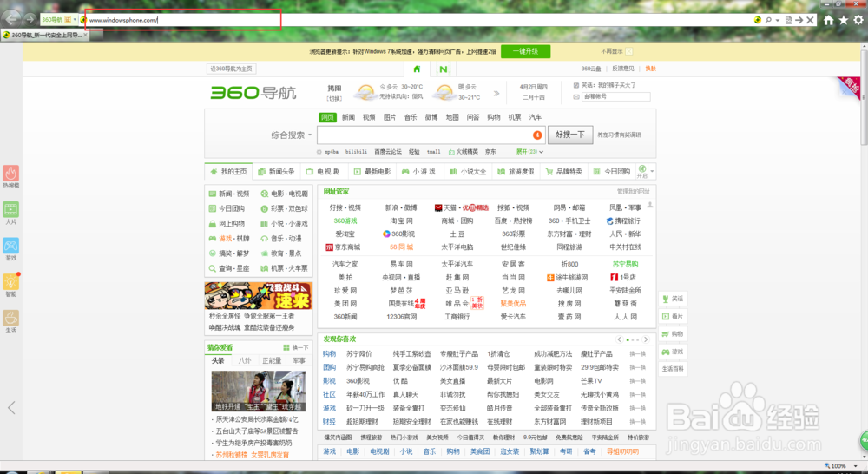Click 换一下 refresh in 猜你爱看
Image resolution: width=868 pixels, height=474 pixels.
point(296,348)
